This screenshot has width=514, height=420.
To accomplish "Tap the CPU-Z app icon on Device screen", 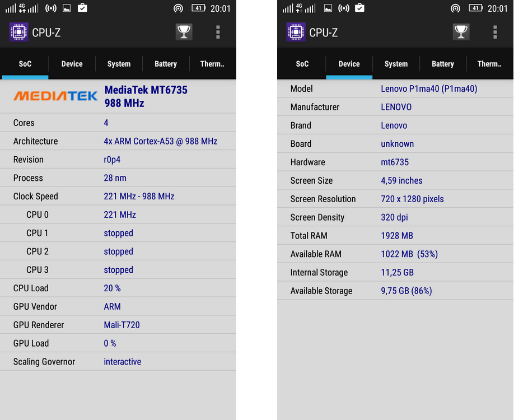I will [296, 32].
